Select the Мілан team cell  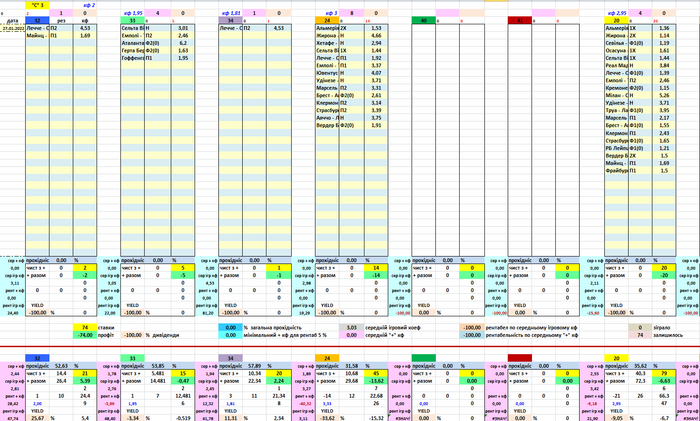[x=617, y=95]
